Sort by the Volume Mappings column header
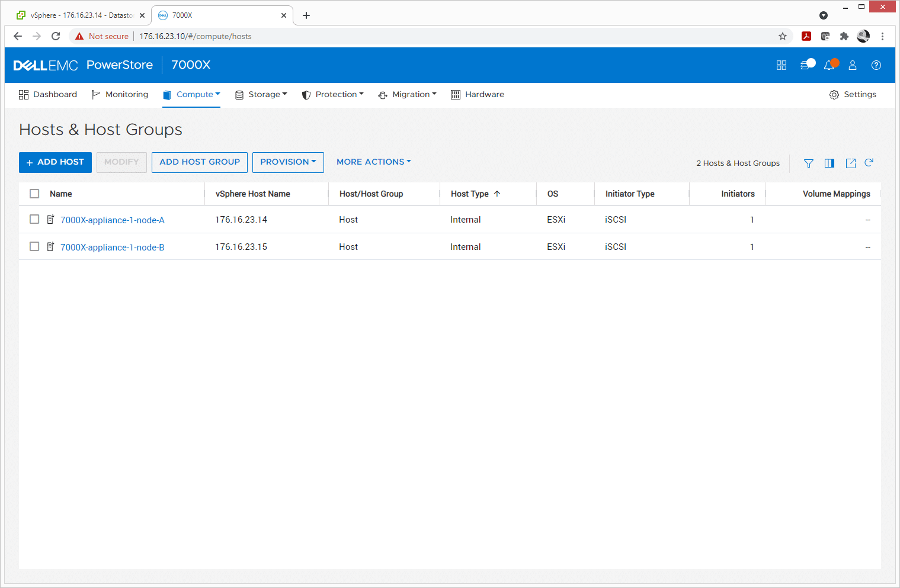900x588 pixels. coord(837,194)
